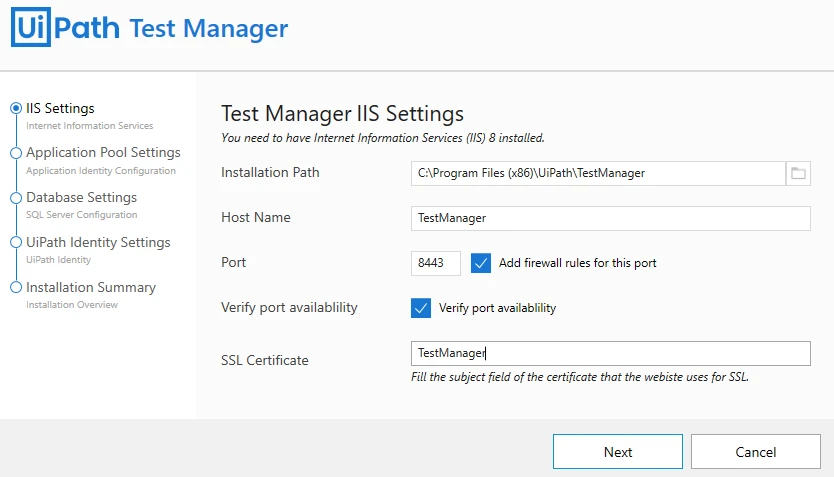Viewport: 834px width, 477px height.
Task: Click the 'SSL Certificate' field label
Action: point(265,361)
